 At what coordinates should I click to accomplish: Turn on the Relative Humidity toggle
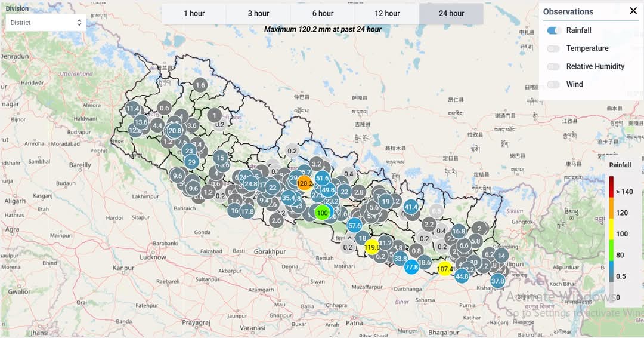pyautogui.click(x=554, y=66)
